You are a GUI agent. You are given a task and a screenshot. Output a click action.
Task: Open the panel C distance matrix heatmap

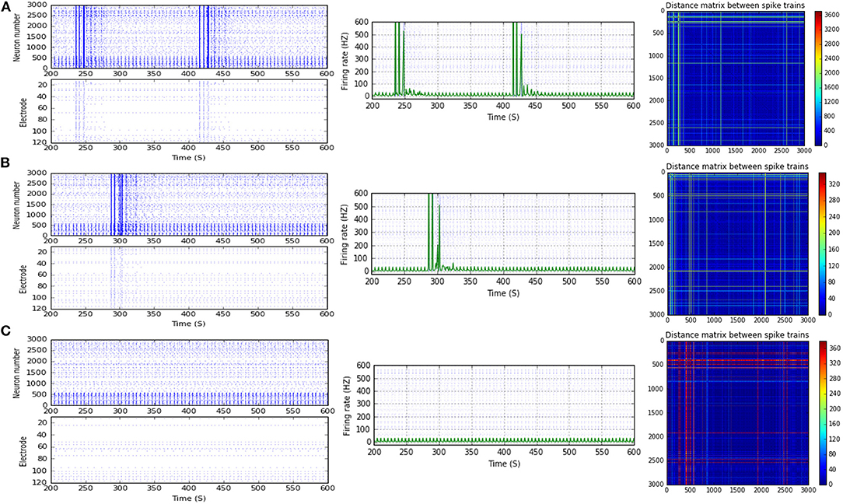(737, 412)
